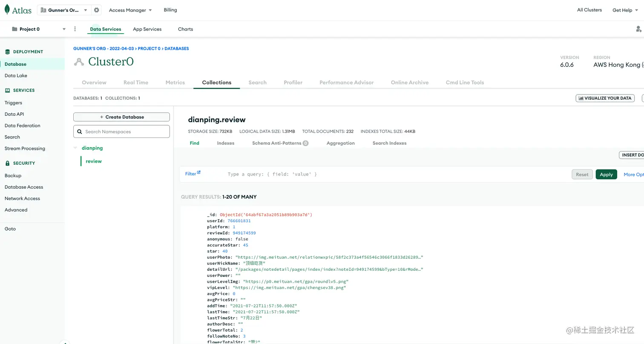Select the Collections tab

click(x=217, y=82)
